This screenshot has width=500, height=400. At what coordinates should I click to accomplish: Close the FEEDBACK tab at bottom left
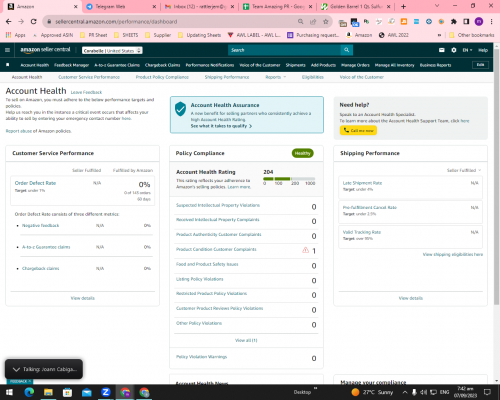click(x=30, y=381)
